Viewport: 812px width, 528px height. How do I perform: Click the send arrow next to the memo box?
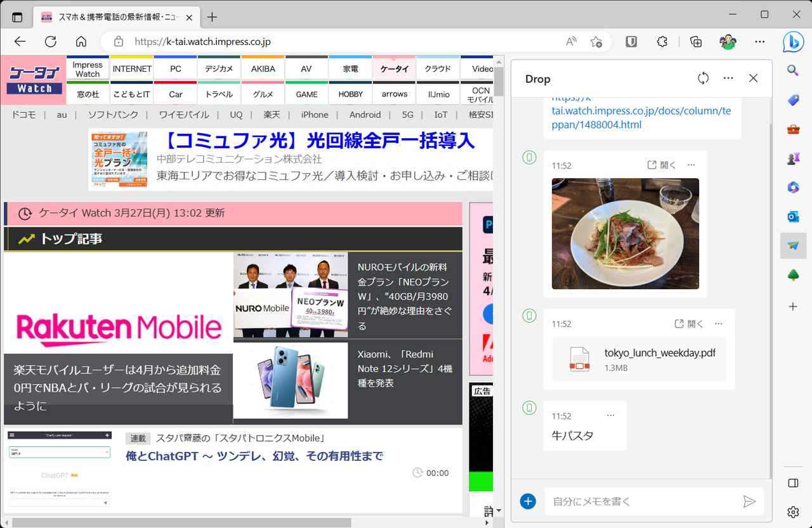[x=749, y=501]
